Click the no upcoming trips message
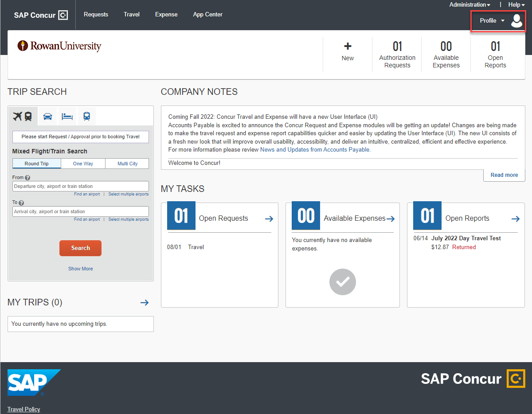Screen dimensions: 532x414 pos(59,324)
